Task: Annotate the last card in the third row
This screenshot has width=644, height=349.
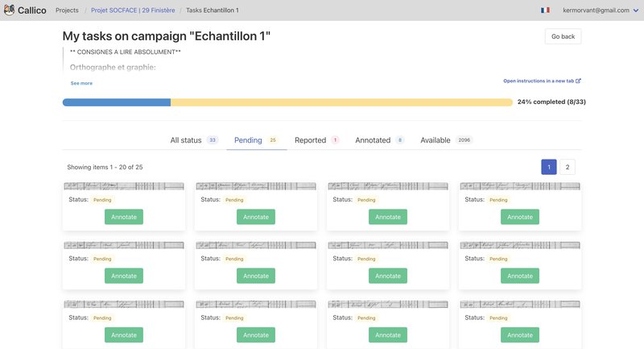Action: pyautogui.click(x=520, y=335)
